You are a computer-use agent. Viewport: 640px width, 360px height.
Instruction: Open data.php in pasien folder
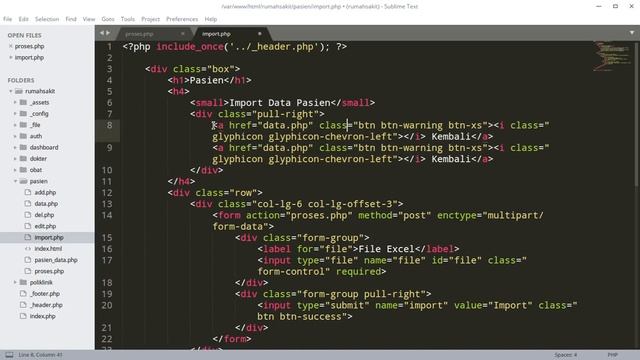(46, 204)
